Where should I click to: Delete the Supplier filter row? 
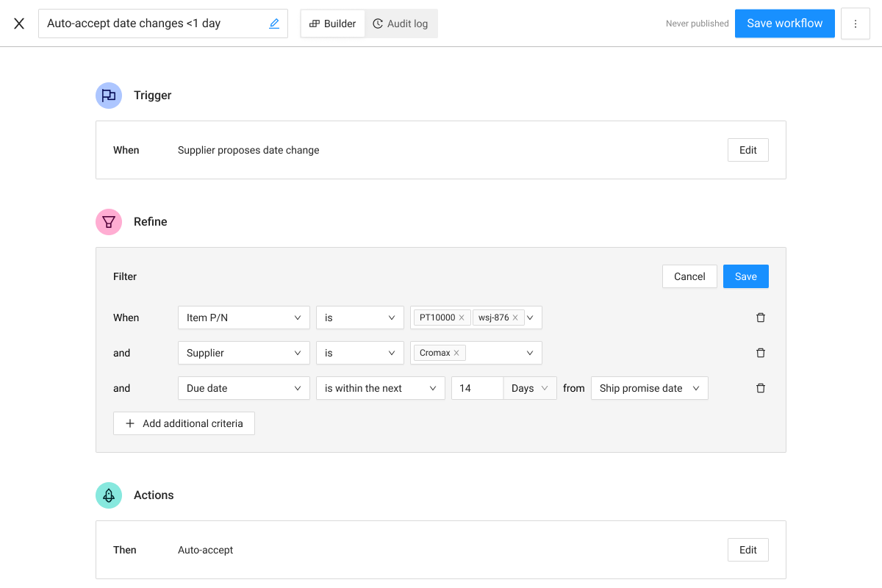pyautogui.click(x=761, y=353)
